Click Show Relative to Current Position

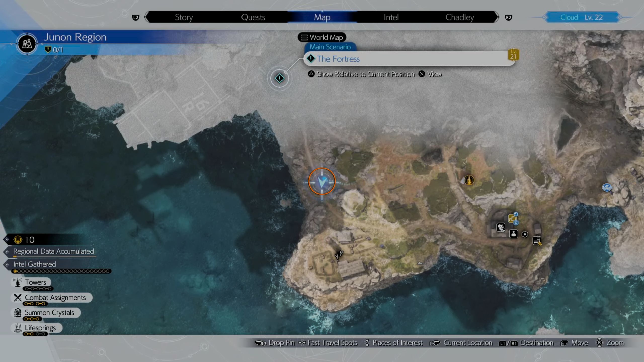click(x=366, y=74)
